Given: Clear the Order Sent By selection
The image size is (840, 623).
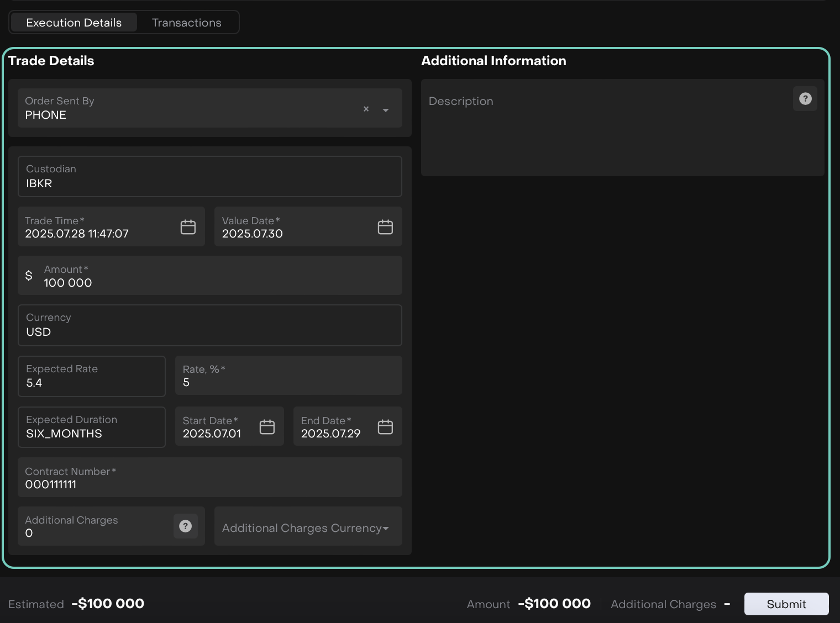Looking at the screenshot, I should 366,109.
